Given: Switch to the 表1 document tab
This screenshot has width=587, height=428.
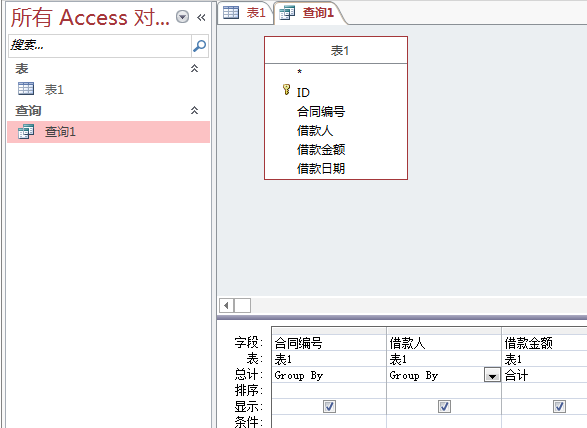Looking at the screenshot, I should pyautogui.click(x=245, y=13).
